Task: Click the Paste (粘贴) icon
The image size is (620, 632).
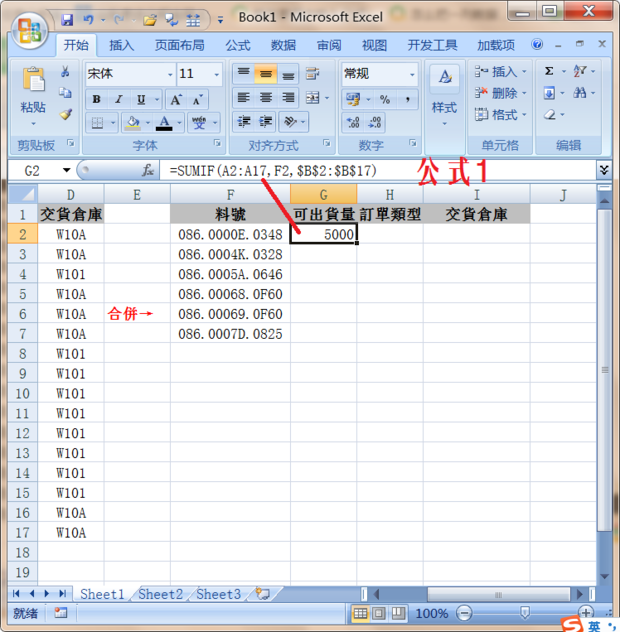Action: click(33, 79)
